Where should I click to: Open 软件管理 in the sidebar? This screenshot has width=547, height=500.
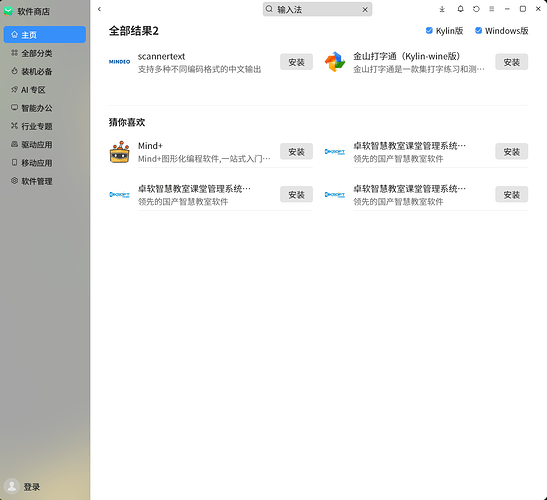click(x=45, y=181)
